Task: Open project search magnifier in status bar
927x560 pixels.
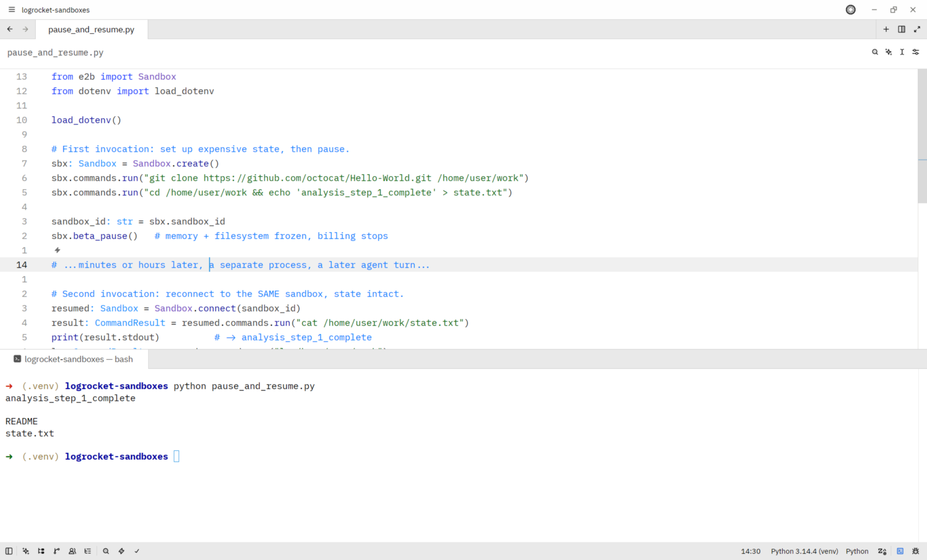Action: click(106, 551)
